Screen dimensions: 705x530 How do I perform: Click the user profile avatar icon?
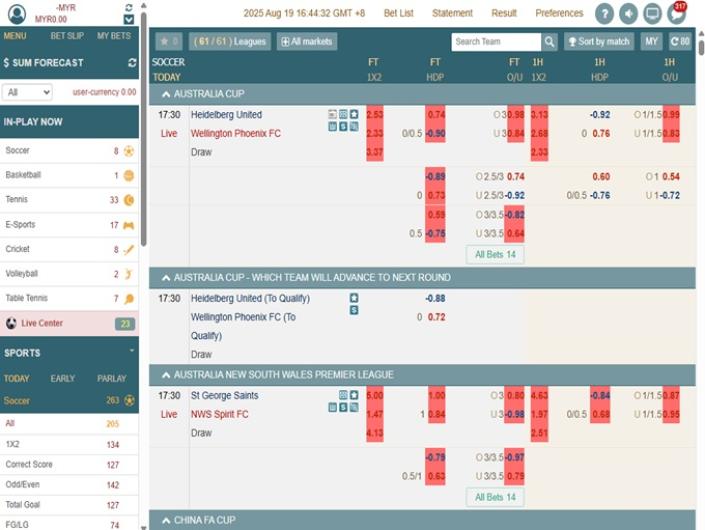16,14
